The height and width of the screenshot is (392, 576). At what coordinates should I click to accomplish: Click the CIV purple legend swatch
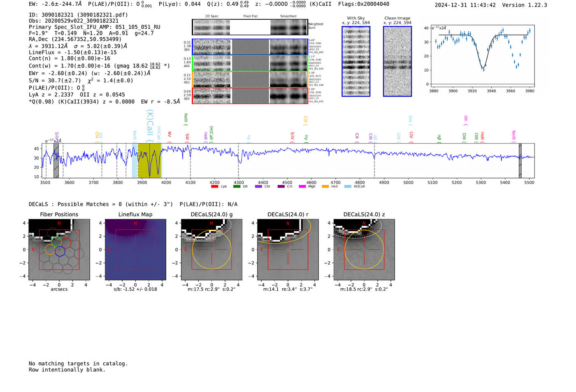click(x=258, y=186)
